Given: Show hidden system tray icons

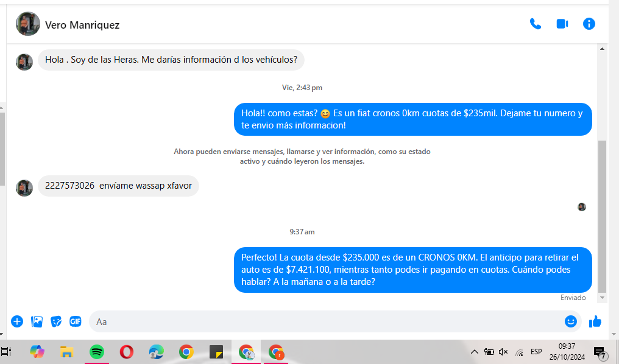Looking at the screenshot, I should click(475, 352).
